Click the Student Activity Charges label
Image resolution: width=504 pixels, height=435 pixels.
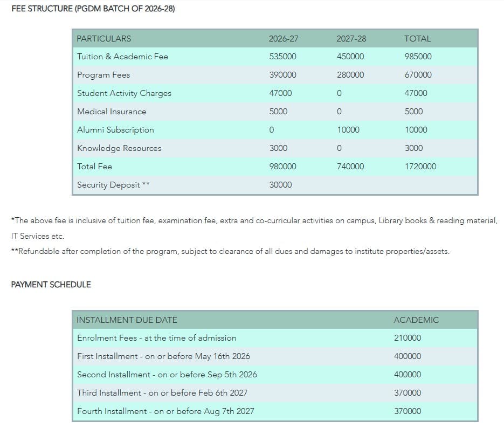pyautogui.click(x=124, y=93)
